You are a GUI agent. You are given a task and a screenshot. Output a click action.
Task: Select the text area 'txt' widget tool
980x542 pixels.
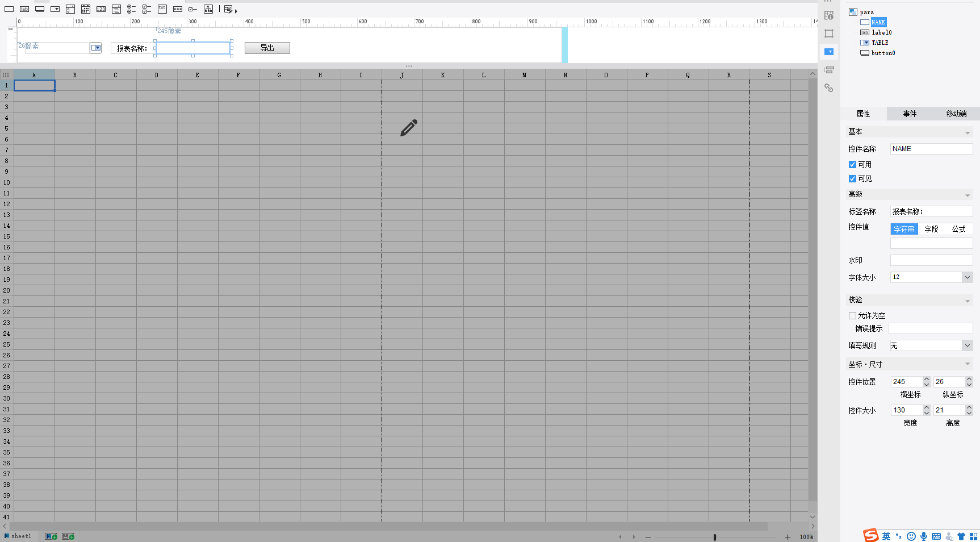(162, 9)
